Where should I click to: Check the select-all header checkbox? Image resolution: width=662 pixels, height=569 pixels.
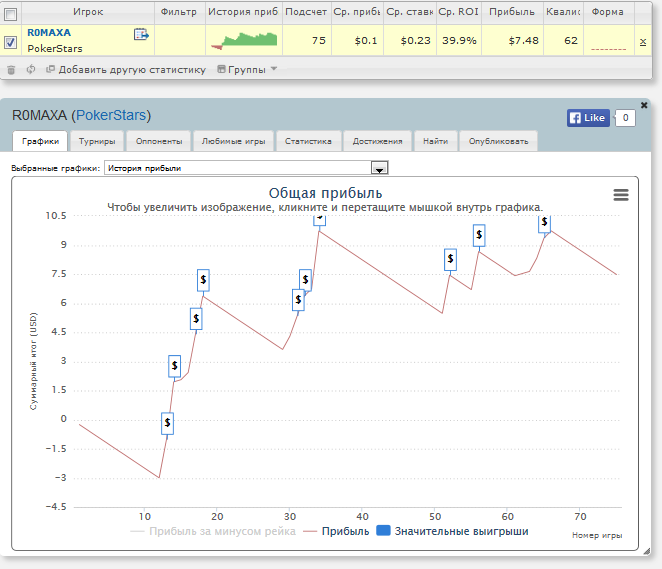tap(11, 14)
